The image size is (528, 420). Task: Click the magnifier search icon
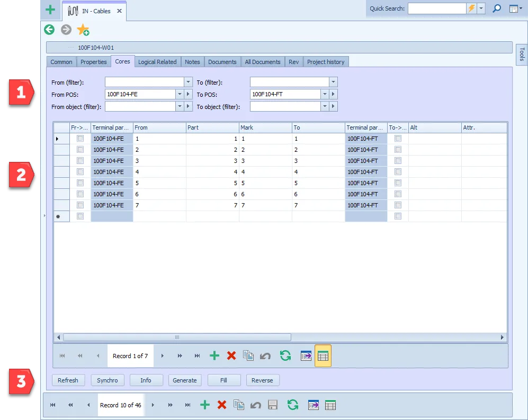pyautogui.click(x=497, y=8)
